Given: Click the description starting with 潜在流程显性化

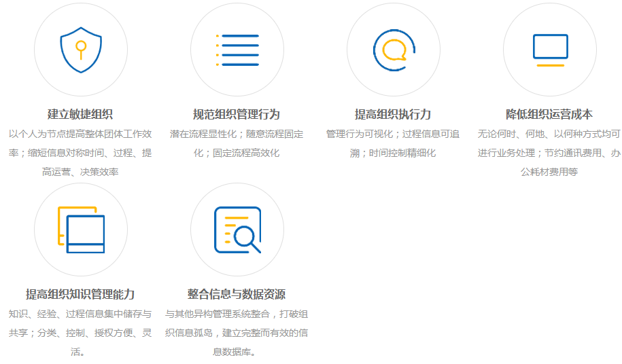Looking at the screenshot, I should (x=237, y=143).
